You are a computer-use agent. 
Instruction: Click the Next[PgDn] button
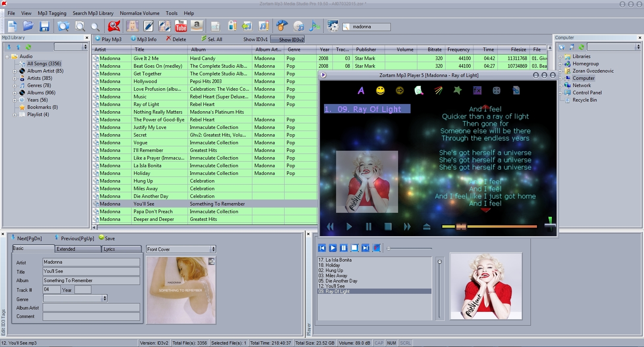[26, 238]
